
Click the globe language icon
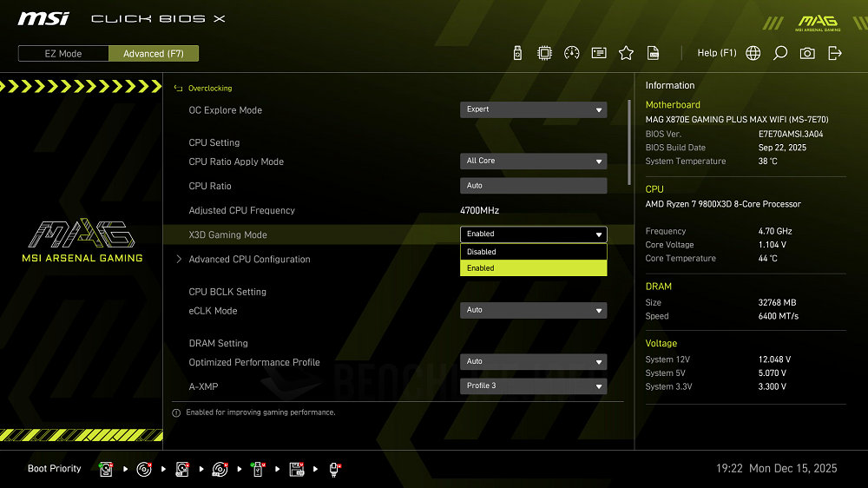tap(753, 53)
